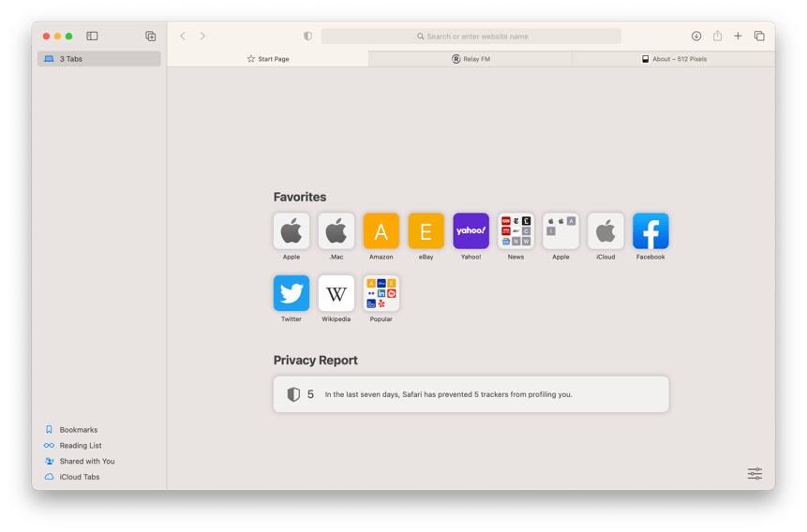807x532 pixels.
Task: Open start page customization settings
Action: point(755,473)
